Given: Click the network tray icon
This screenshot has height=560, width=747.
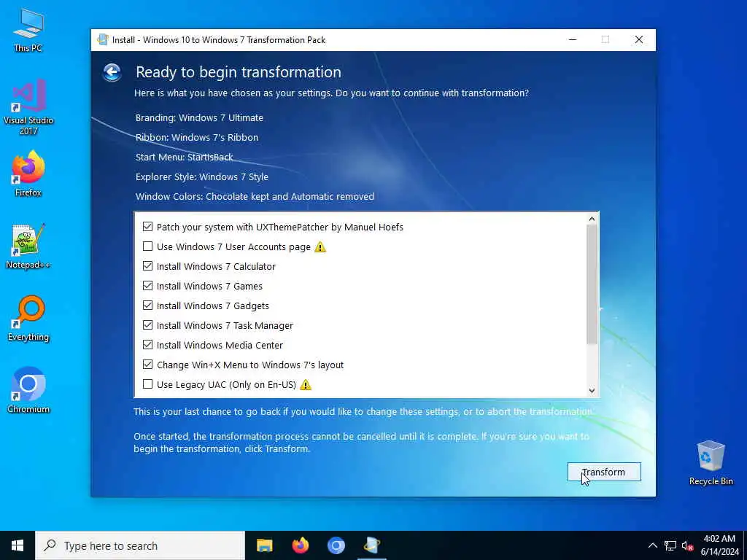Looking at the screenshot, I should point(670,545).
